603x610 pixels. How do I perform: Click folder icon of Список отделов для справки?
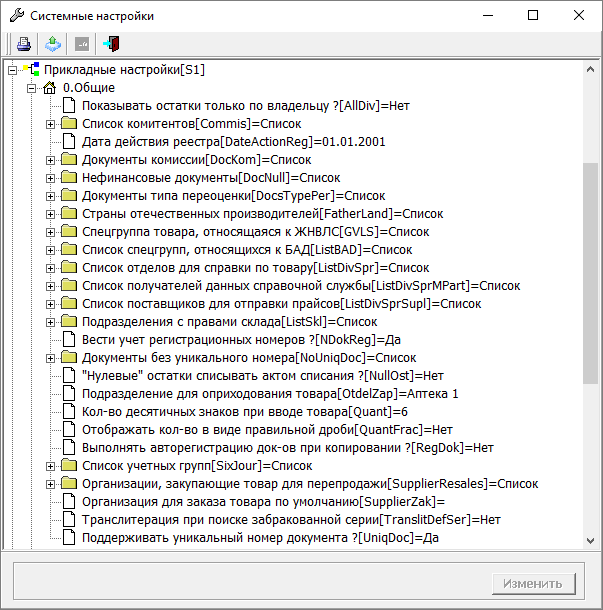click(69, 267)
